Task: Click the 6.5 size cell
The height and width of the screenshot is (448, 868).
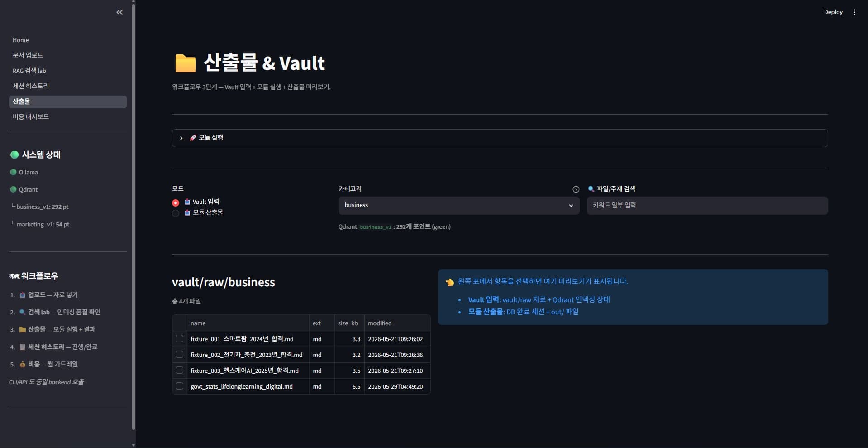Action: coord(349,386)
